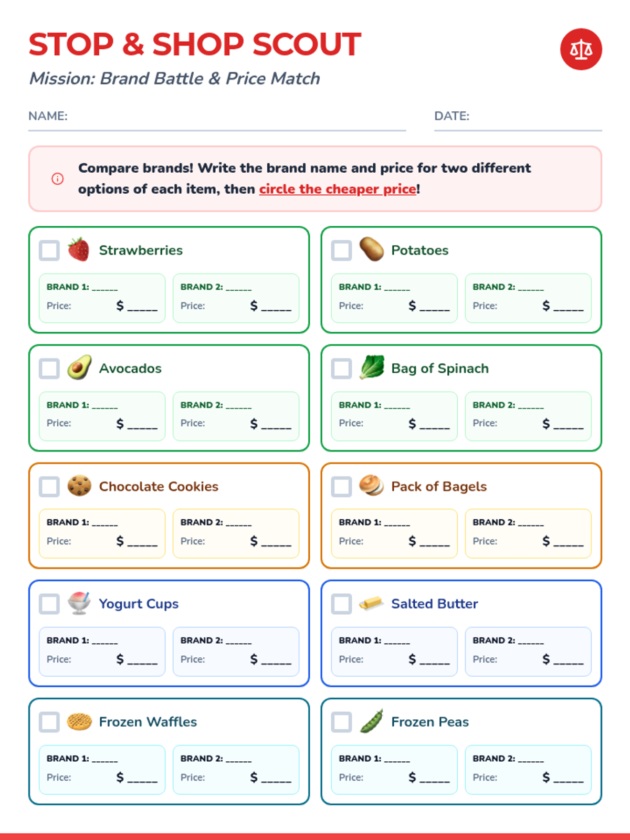Click the avocado icon
This screenshot has height=840, width=630.
coord(79,367)
